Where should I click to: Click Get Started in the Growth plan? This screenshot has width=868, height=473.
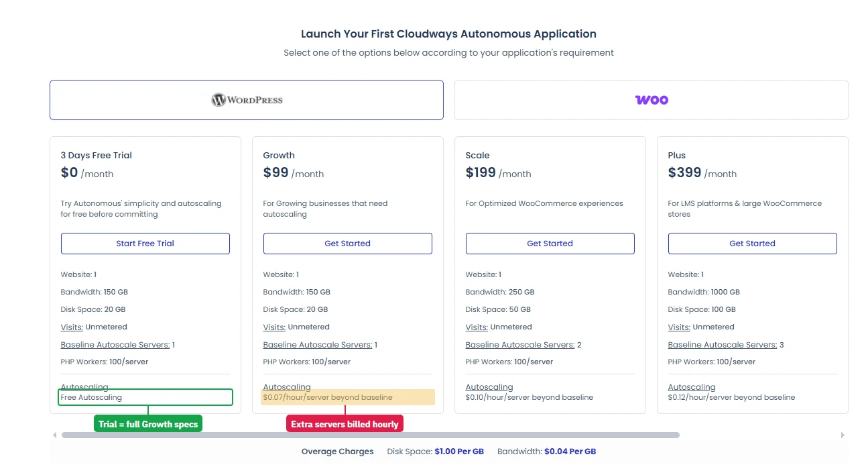click(348, 244)
